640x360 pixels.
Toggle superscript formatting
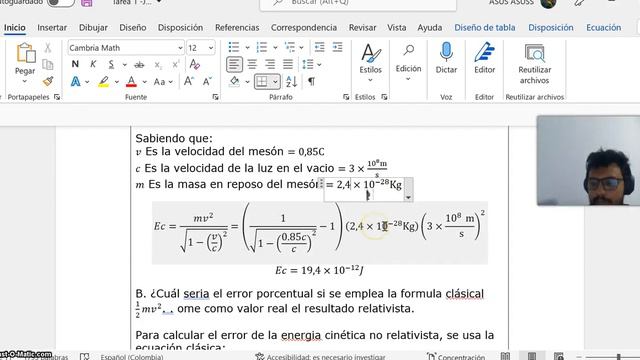click(x=176, y=64)
